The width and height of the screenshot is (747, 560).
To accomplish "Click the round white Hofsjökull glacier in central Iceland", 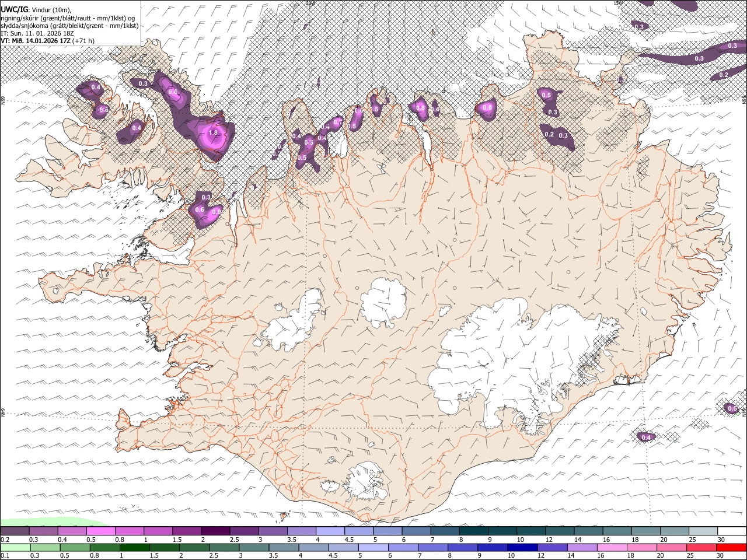I will 383,302.
